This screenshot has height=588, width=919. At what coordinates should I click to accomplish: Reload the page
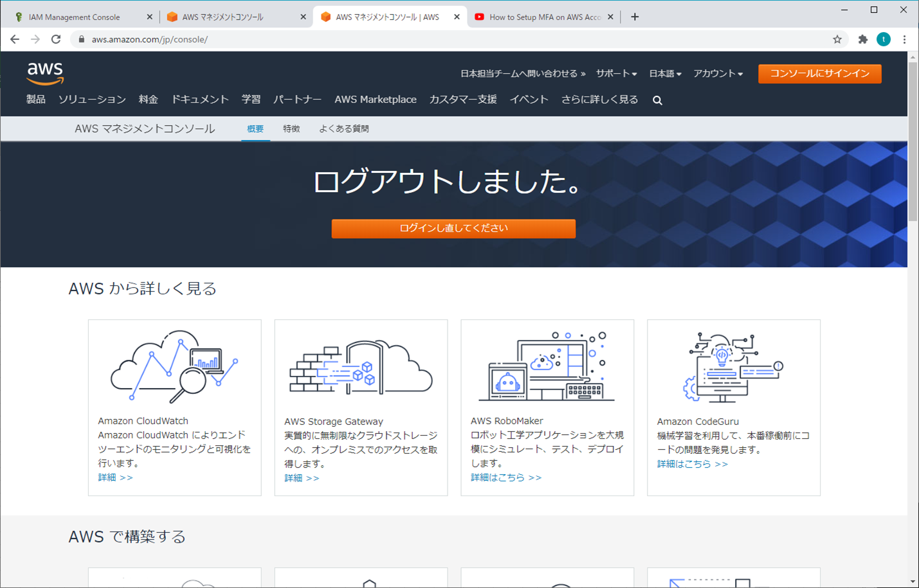coord(56,39)
